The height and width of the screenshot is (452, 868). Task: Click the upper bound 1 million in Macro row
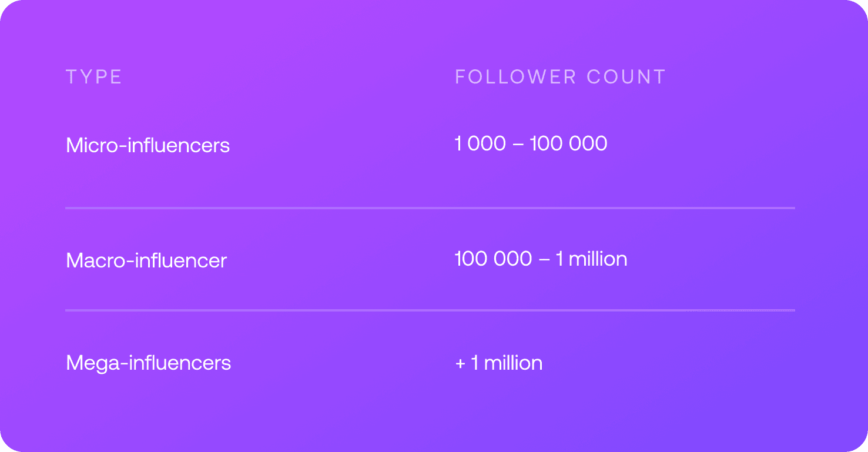591,259
